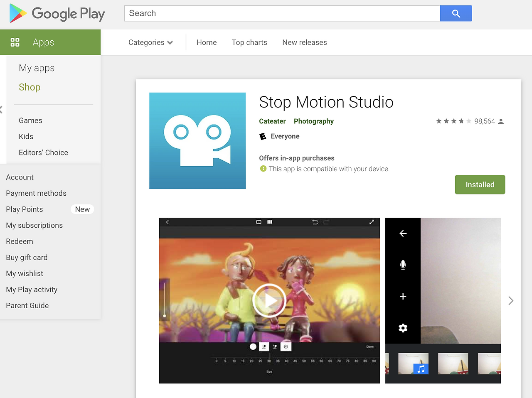Open the Stop Motion Studio app icon

click(x=197, y=140)
